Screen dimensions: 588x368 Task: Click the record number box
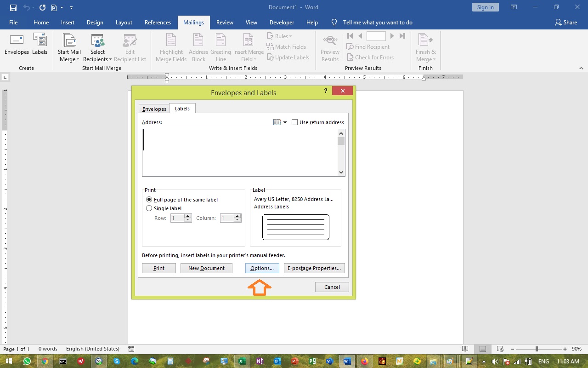pos(376,36)
